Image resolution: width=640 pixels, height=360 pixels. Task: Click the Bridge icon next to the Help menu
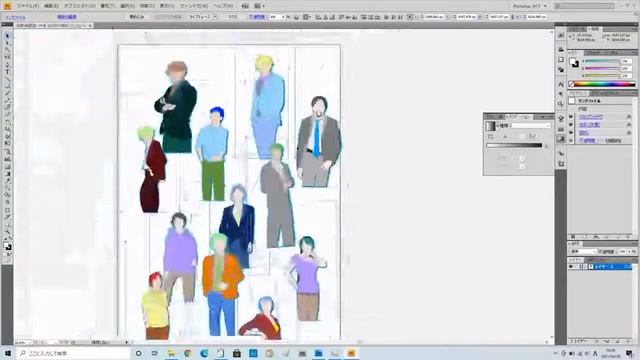click(x=245, y=6)
